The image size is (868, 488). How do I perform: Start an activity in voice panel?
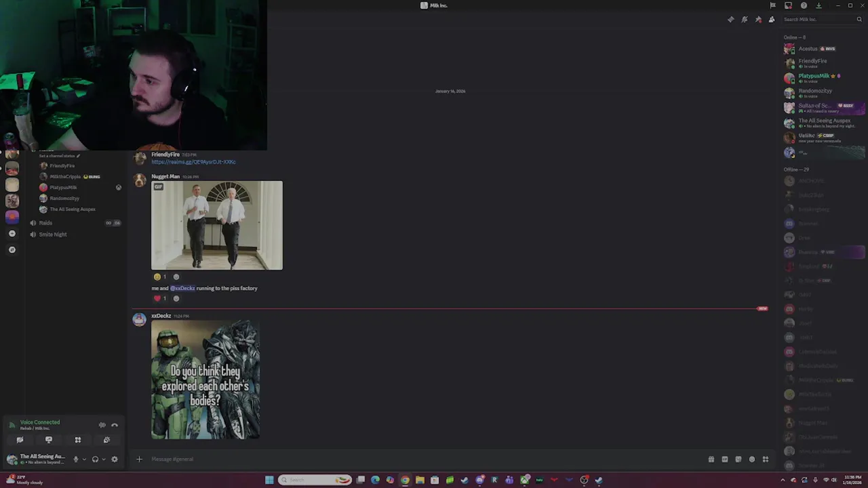click(78, 440)
